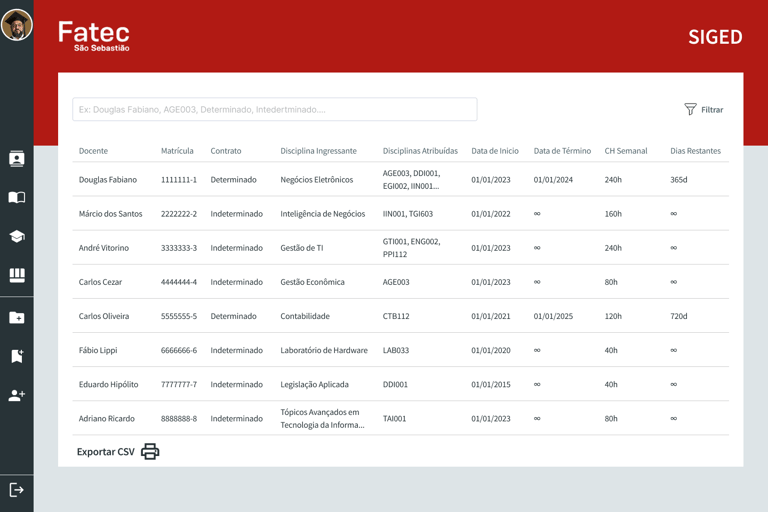Click Laboratório de Hardware discipline cell

(x=324, y=350)
